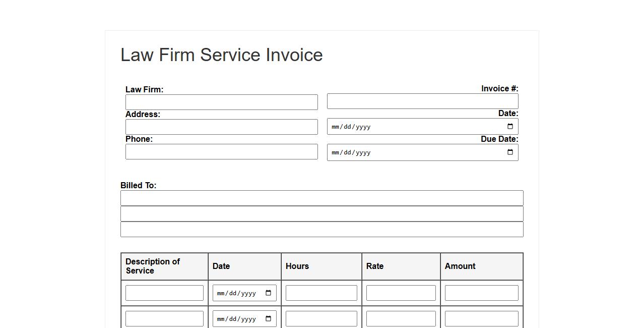
Task: Focus the first Billed To line
Action: click(x=321, y=198)
